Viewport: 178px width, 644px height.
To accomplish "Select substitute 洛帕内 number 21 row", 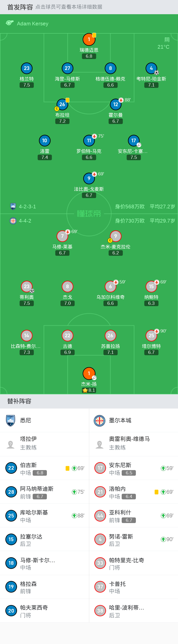I will pos(133,492).
